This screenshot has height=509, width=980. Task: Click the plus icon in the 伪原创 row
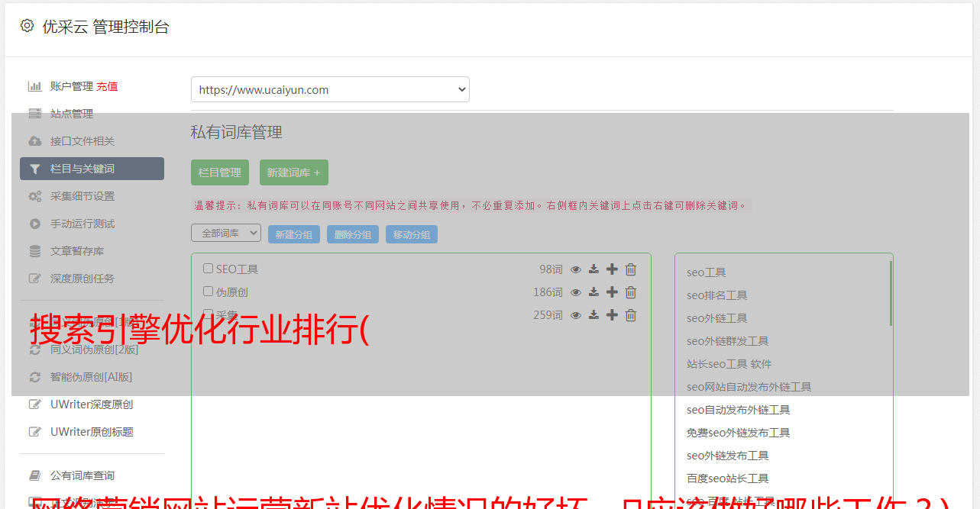(612, 292)
